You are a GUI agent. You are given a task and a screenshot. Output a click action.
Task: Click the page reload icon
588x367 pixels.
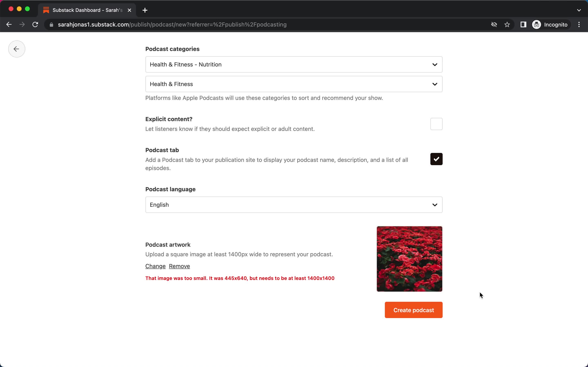point(36,24)
